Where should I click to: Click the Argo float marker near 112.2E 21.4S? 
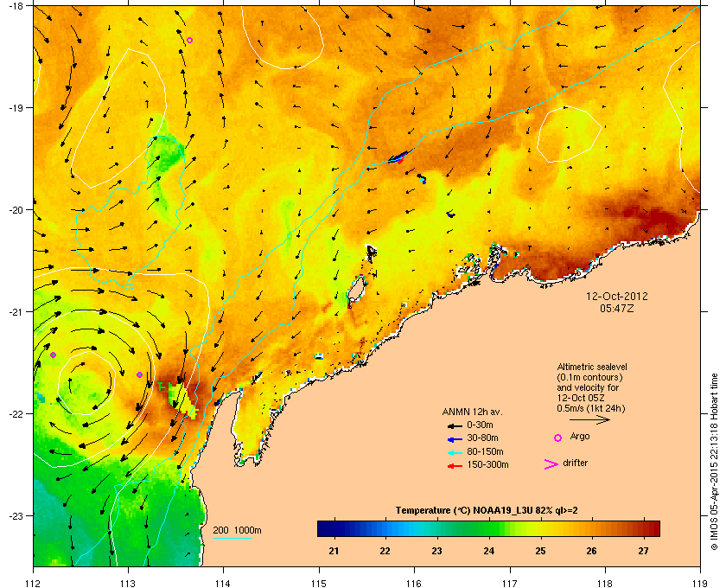point(54,355)
